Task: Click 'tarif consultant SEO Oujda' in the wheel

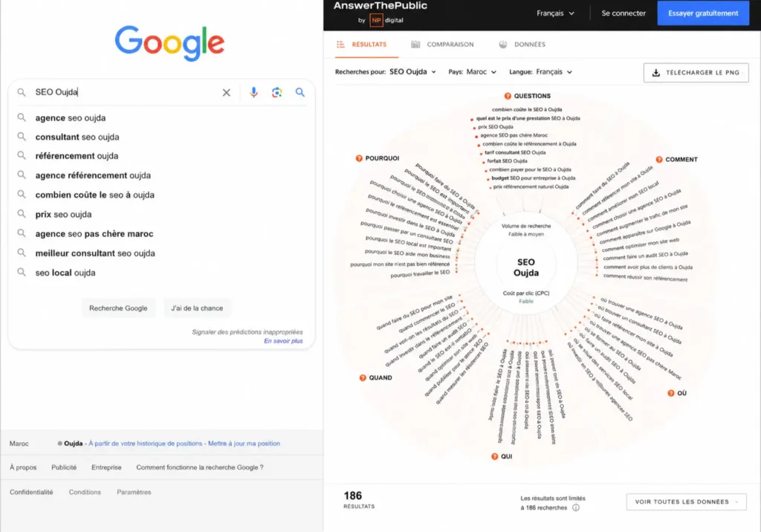Action: (515, 152)
